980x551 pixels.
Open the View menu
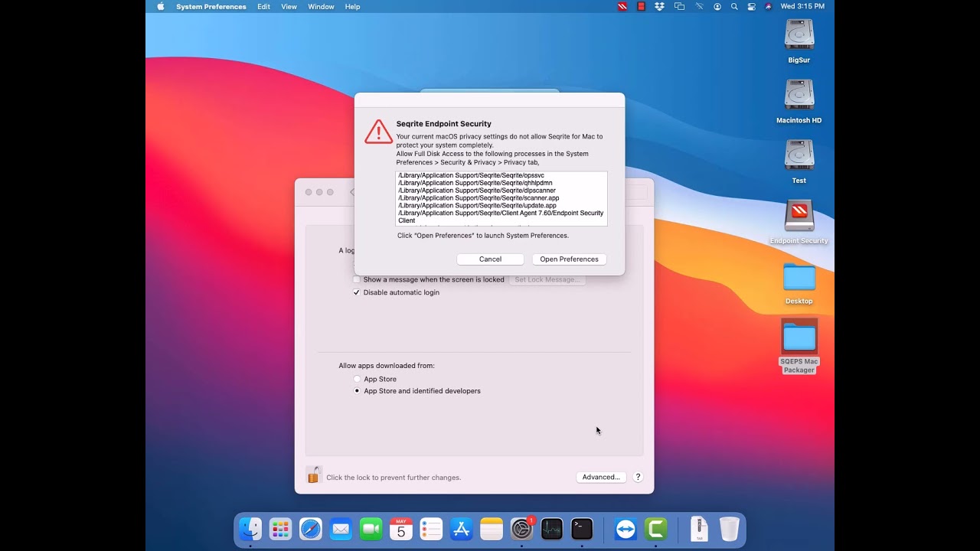[289, 6]
